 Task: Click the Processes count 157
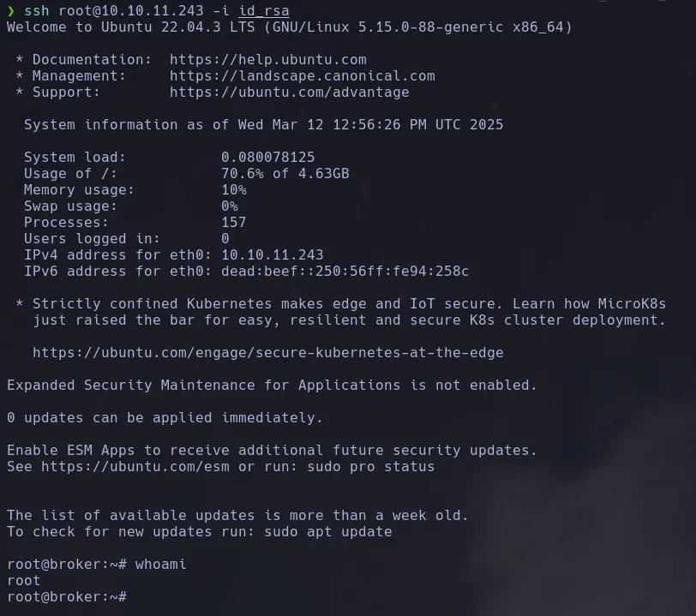(x=233, y=223)
